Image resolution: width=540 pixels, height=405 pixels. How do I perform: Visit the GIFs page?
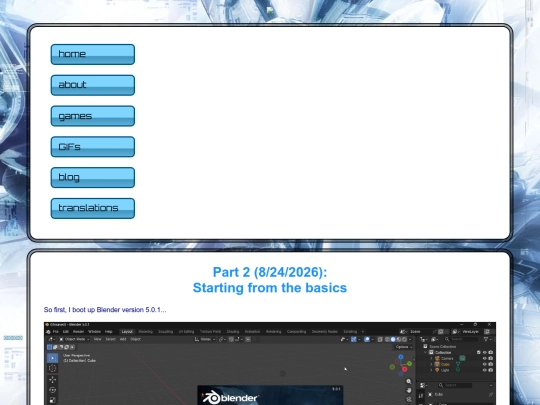pyautogui.click(x=93, y=147)
